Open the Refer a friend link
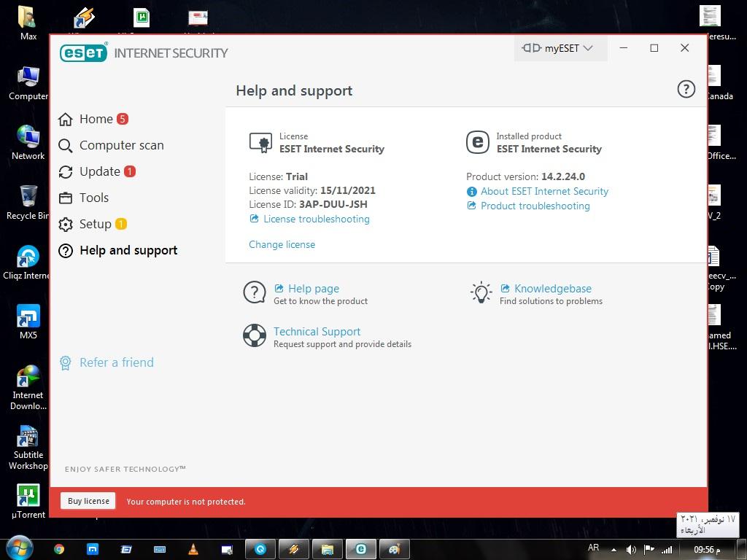747x560 pixels. [x=117, y=362]
